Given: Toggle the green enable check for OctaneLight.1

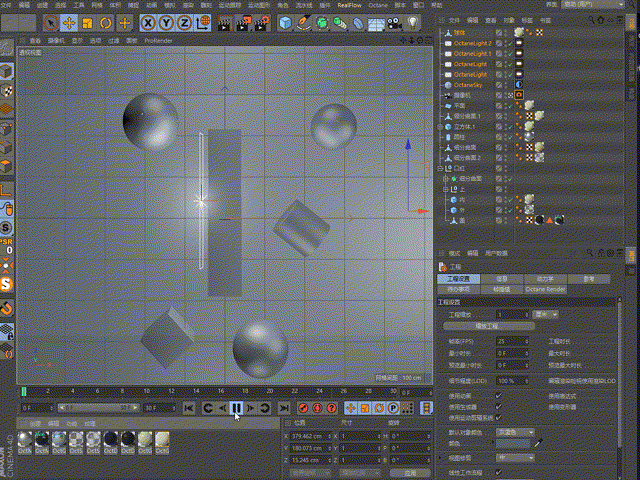Looking at the screenshot, I should [x=510, y=54].
